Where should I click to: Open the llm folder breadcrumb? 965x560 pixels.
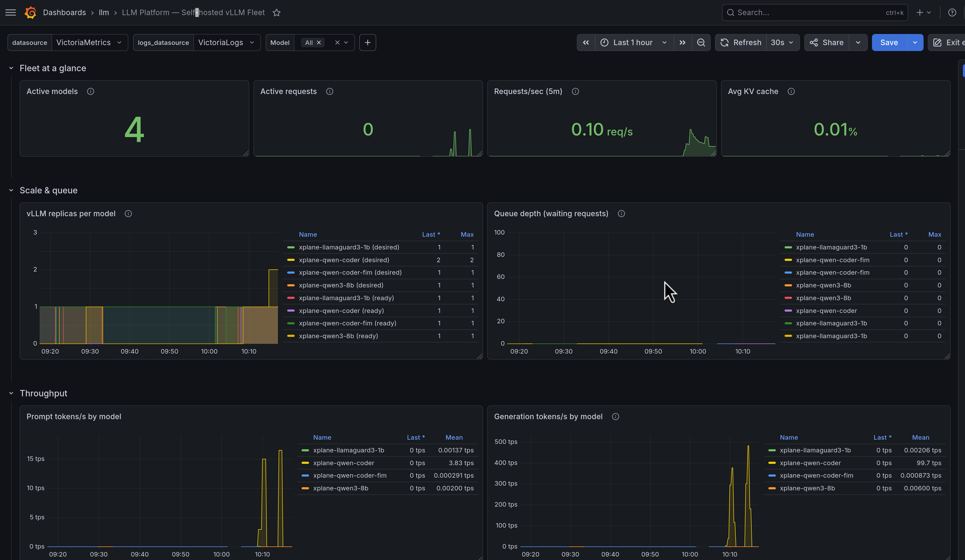(104, 13)
